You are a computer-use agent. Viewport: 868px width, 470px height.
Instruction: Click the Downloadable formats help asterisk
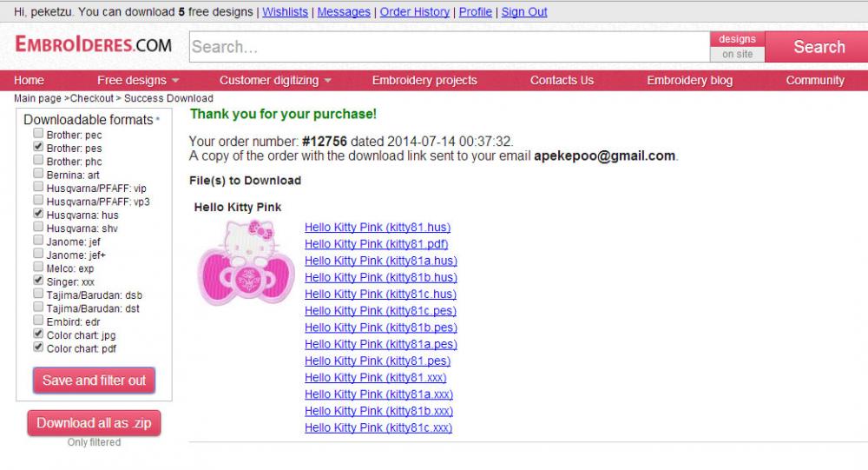(x=157, y=119)
